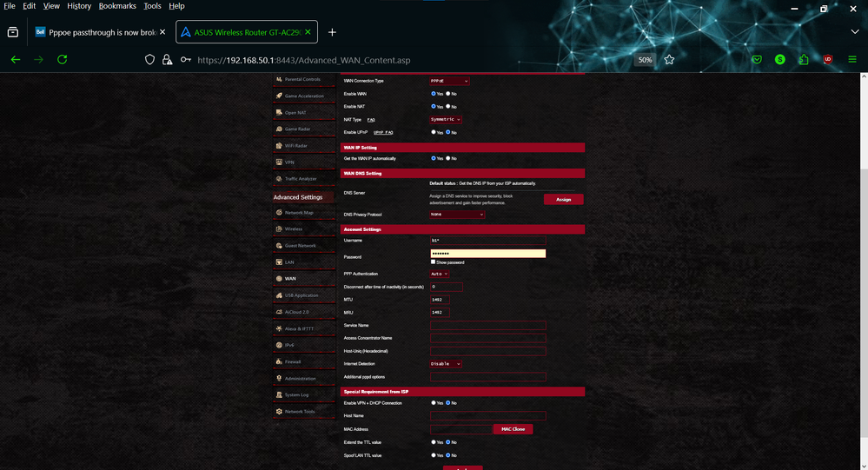
Task: Open the WiFi Radar section
Action: point(303,146)
